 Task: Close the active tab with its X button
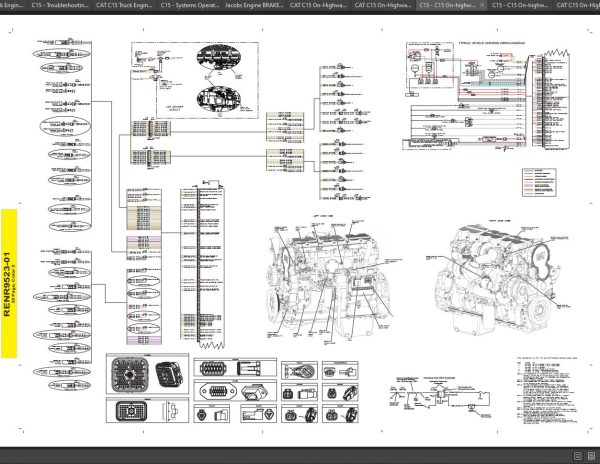click(482, 5)
